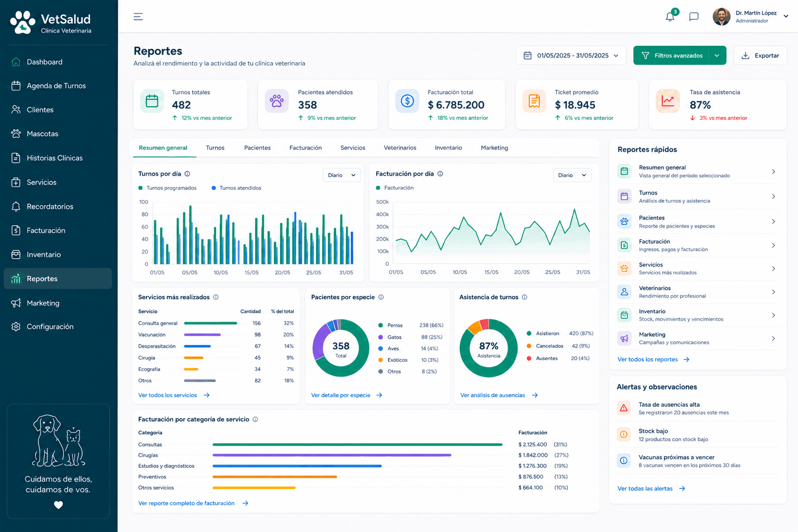Viewport: 798px width, 532px height.
Task: Switch to the Facturación tab
Action: click(305, 148)
